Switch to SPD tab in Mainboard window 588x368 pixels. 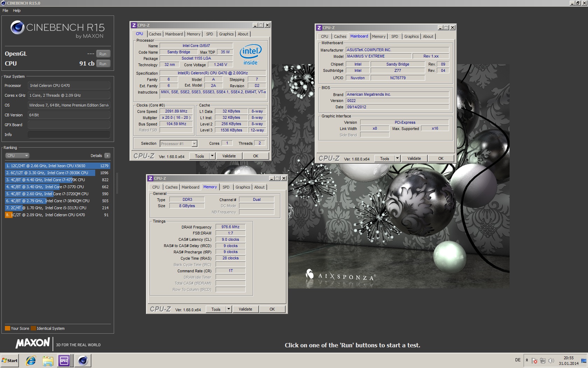coord(395,36)
